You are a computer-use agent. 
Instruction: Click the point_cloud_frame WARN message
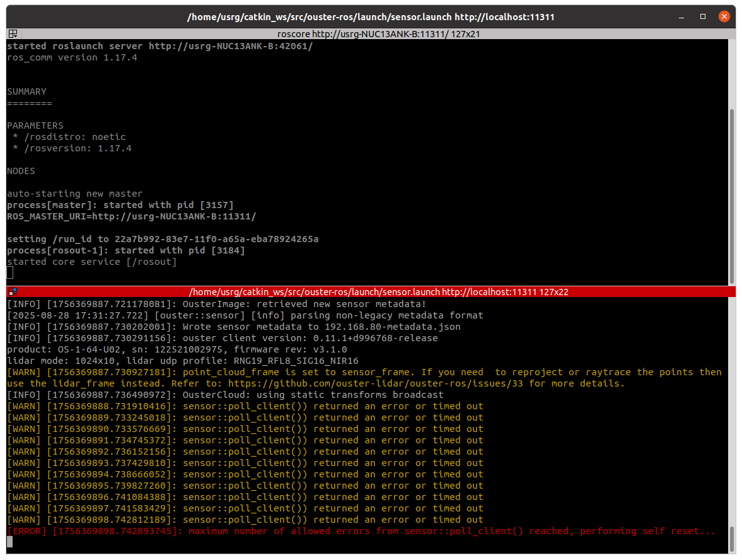click(x=364, y=378)
